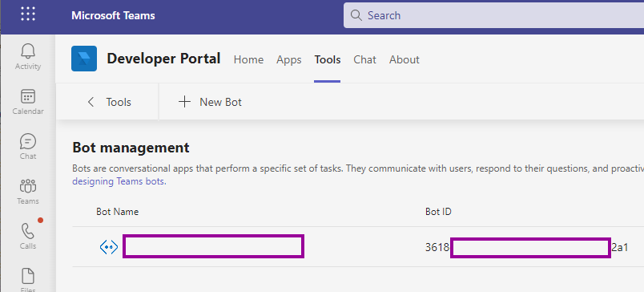Click the Bot Name column header

[118, 212]
